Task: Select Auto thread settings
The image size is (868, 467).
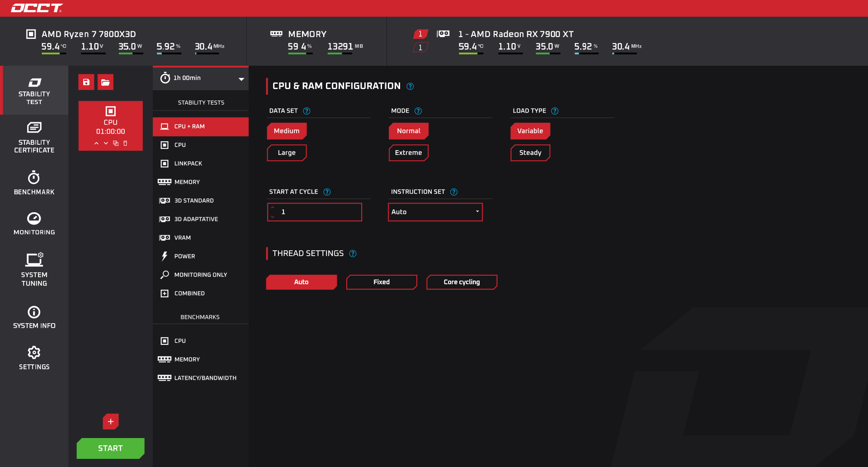Action: coord(302,282)
